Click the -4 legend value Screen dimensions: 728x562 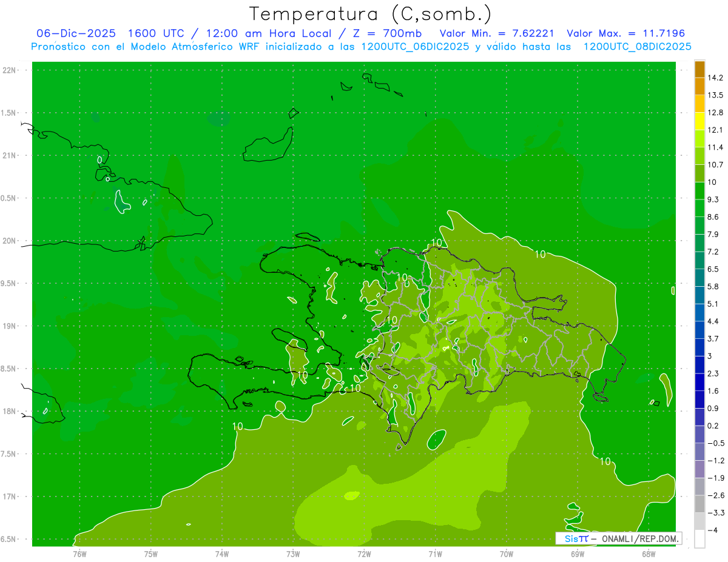pos(713,530)
